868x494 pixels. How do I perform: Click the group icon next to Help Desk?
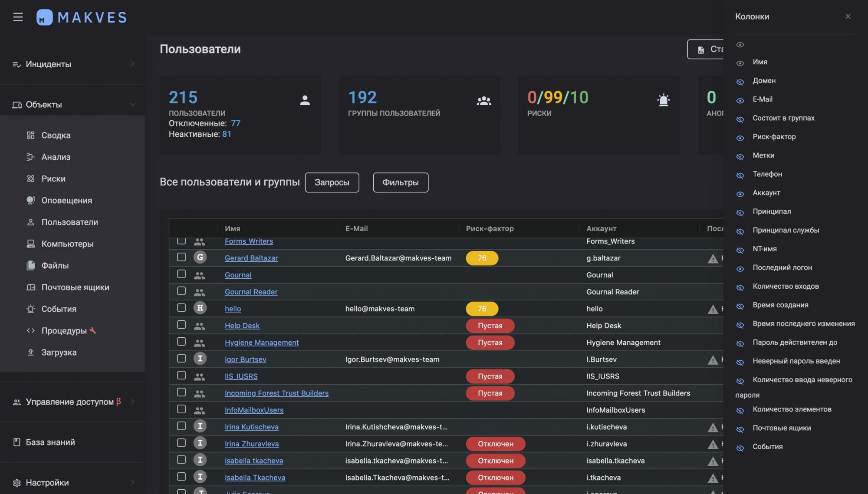pyautogui.click(x=200, y=326)
